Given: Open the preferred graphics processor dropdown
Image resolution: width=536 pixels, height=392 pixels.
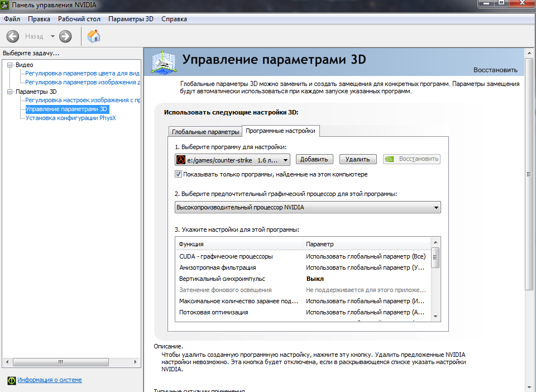Looking at the screenshot, I should (308, 207).
